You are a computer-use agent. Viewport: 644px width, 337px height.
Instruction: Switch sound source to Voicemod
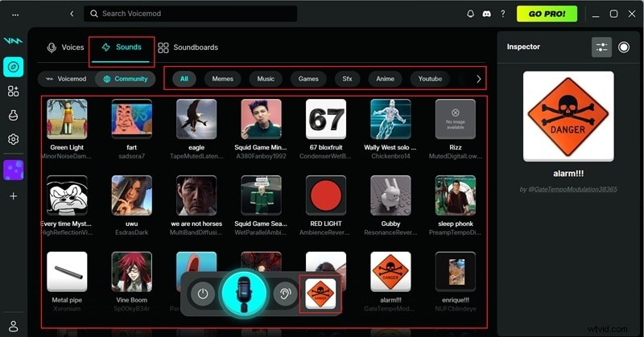(65, 79)
